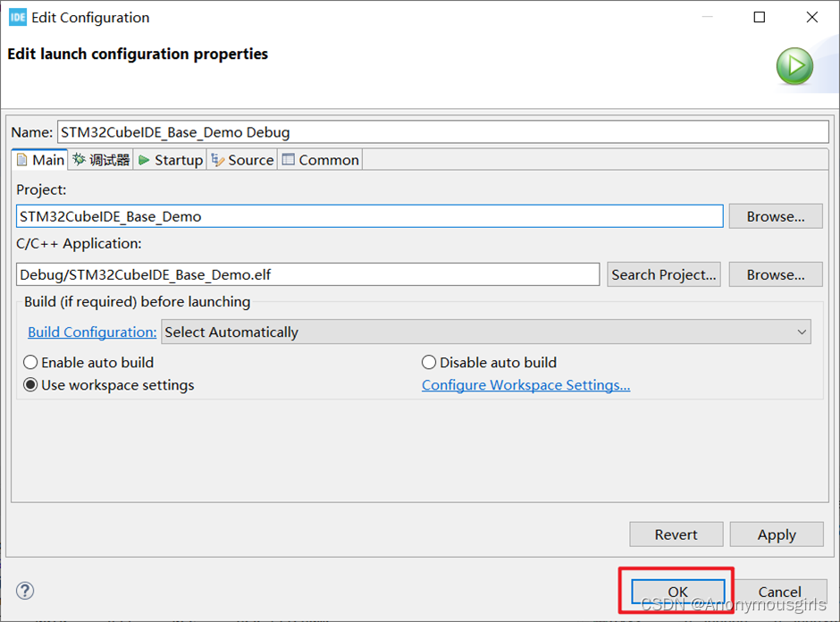Screen dimensions: 840x622
Task: Click Browse next to the C/C++ Application field
Action: 775,275
